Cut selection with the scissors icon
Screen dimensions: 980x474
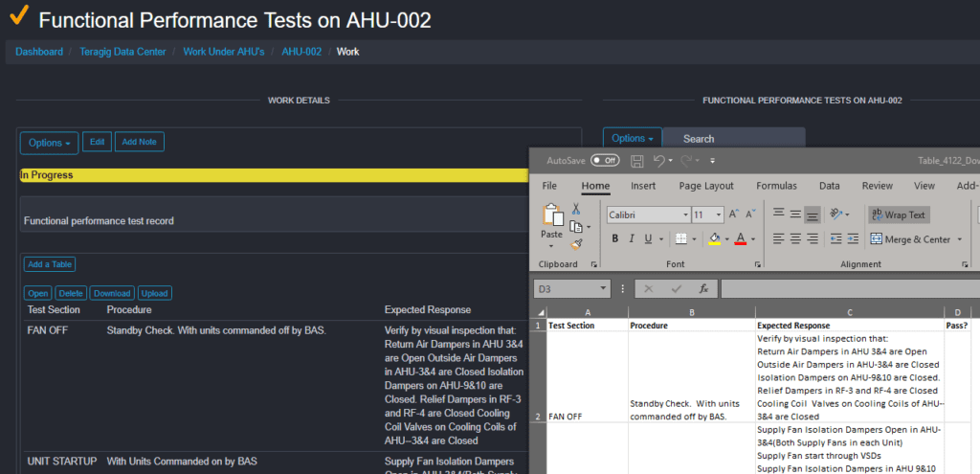click(x=575, y=209)
